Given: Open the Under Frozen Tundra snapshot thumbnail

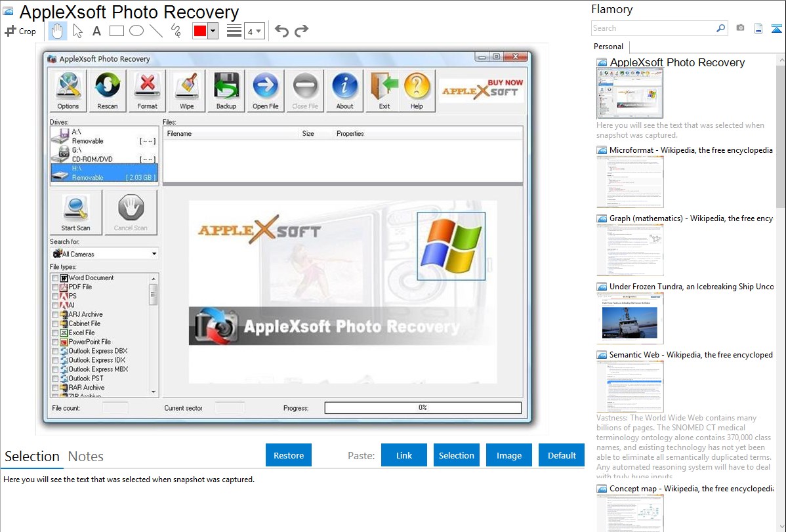Looking at the screenshot, I should click(x=630, y=319).
